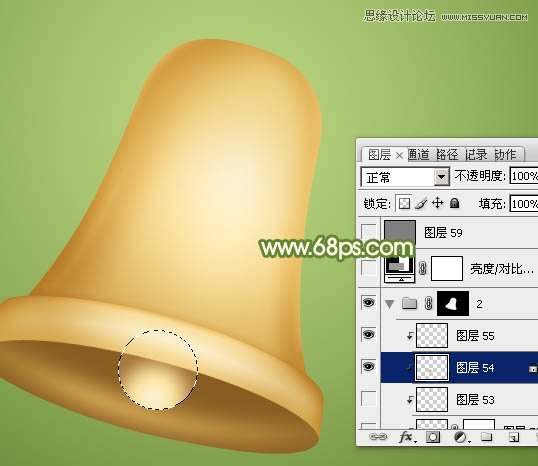Screen dimensions: 538x466
Task: Show 图层 59 via visibility box
Action: [369, 232]
